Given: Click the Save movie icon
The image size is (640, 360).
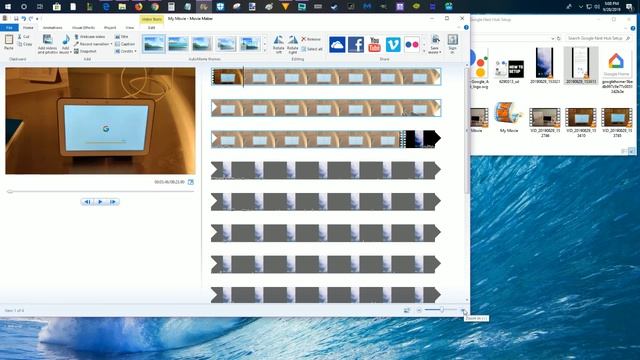Looking at the screenshot, I should click(435, 40).
